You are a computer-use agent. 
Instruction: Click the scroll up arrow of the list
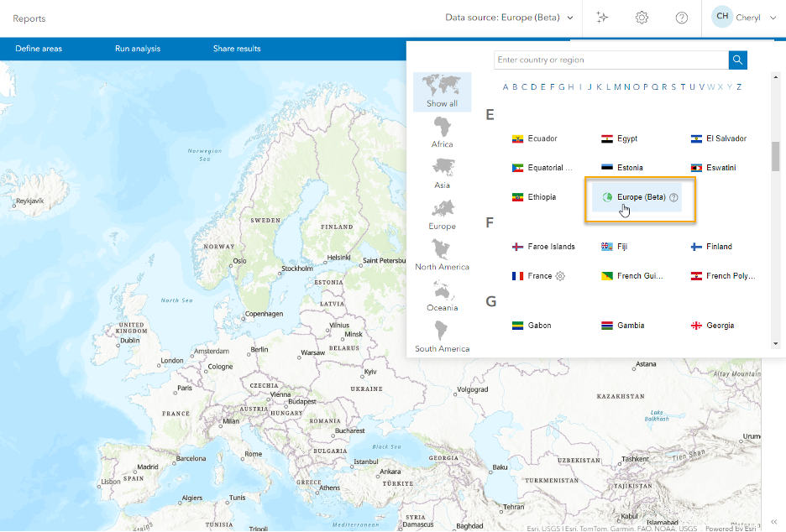[775, 77]
